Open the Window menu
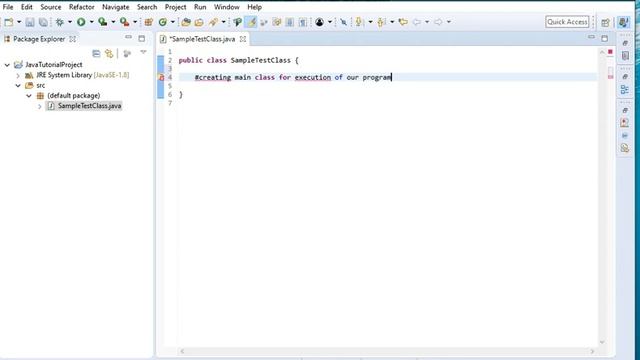 (227, 7)
